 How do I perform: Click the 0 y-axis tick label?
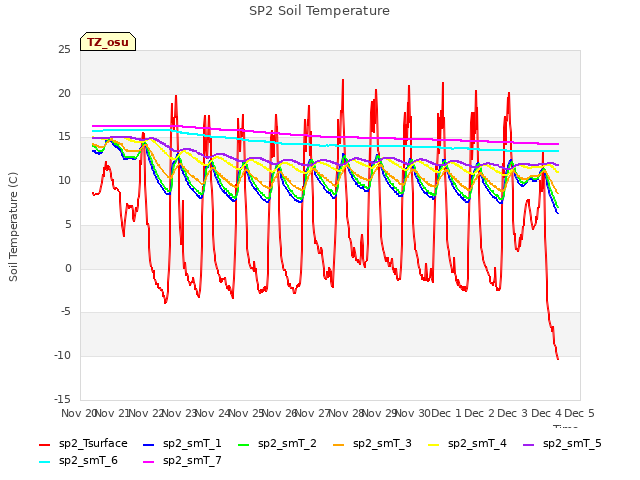coord(68,269)
